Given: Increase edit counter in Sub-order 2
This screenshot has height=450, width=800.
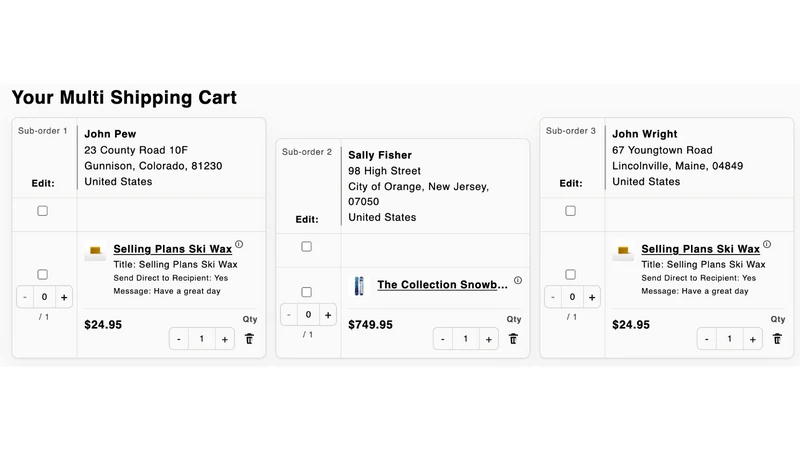Looking at the screenshot, I should pos(328,315).
